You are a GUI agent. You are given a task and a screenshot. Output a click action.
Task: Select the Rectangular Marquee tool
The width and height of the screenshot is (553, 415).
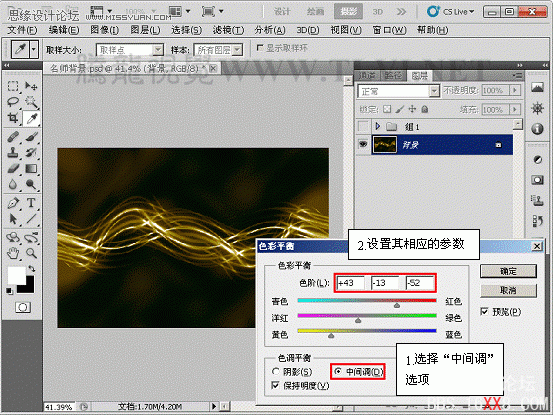coord(13,86)
